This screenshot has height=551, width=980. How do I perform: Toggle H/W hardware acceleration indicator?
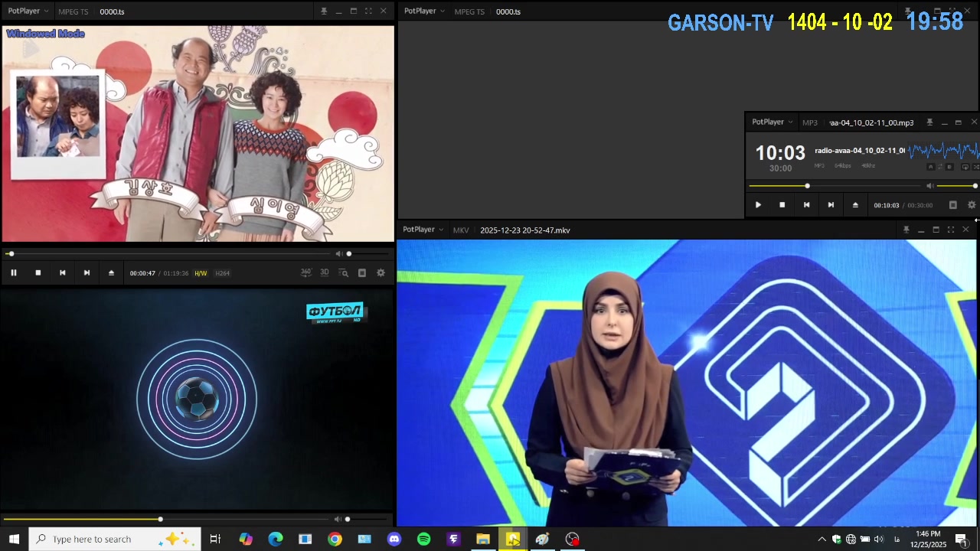[x=201, y=273]
